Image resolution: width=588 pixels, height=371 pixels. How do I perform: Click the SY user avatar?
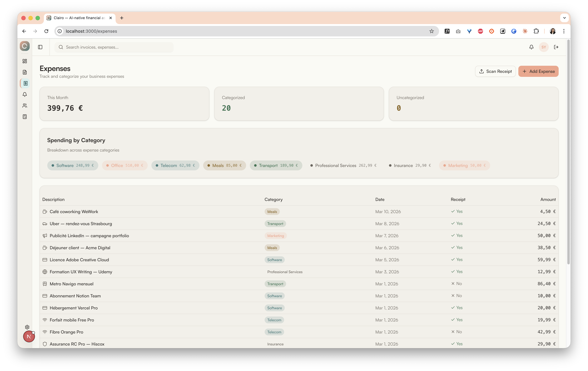pos(544,47)
